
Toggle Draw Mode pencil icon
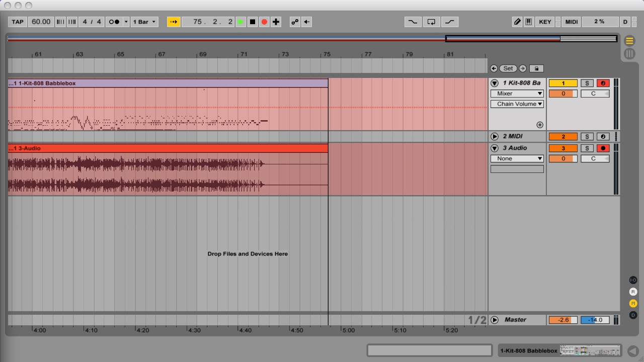coord(517,22)
